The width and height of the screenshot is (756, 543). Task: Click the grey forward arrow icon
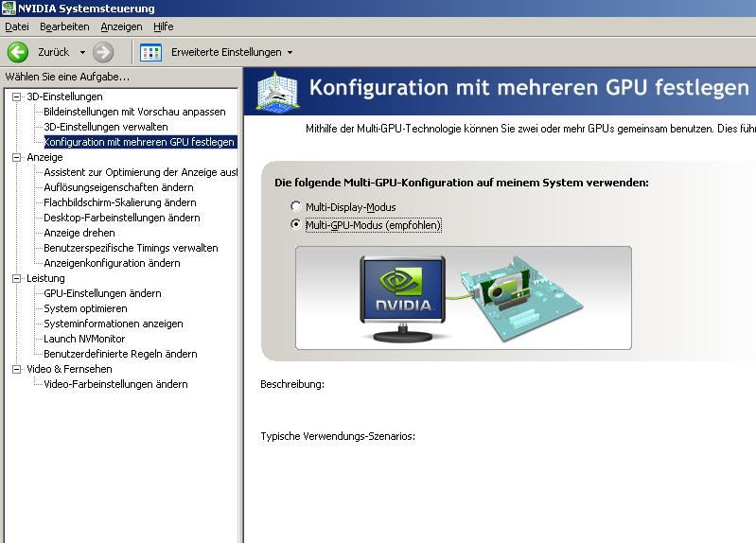point(103,52)
